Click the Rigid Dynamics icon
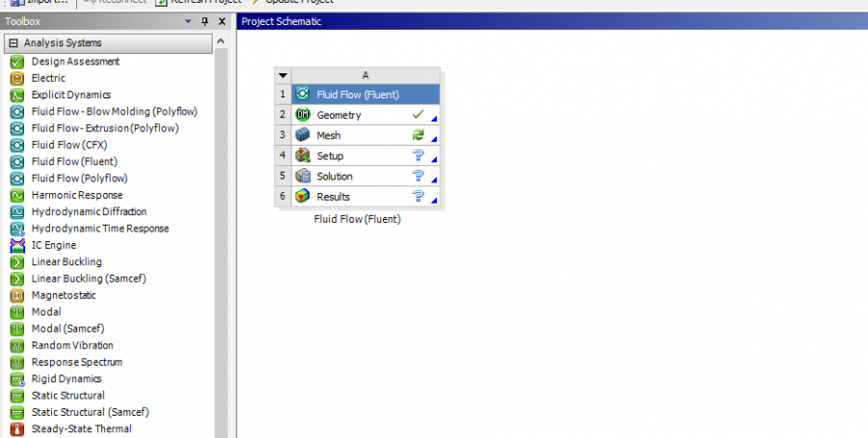 point(17,379)
